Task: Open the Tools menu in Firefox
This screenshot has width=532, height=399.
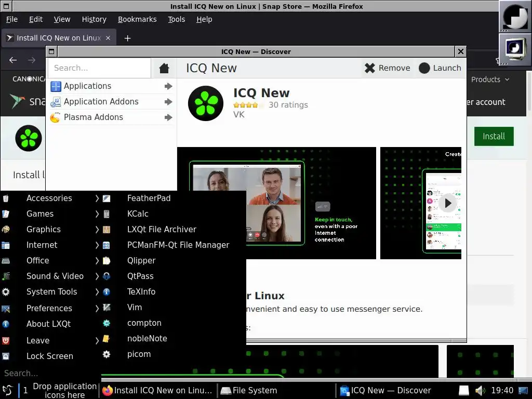Action: coord(177,19)
